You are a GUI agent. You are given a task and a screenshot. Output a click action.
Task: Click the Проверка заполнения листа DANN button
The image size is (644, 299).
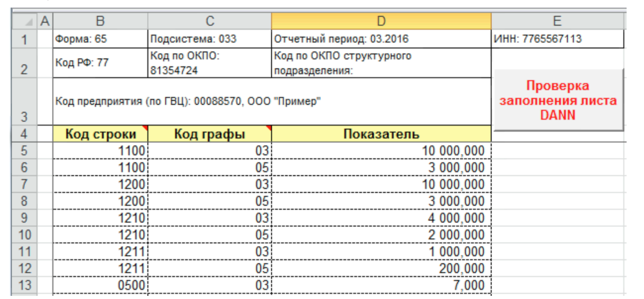pos(558,100)
